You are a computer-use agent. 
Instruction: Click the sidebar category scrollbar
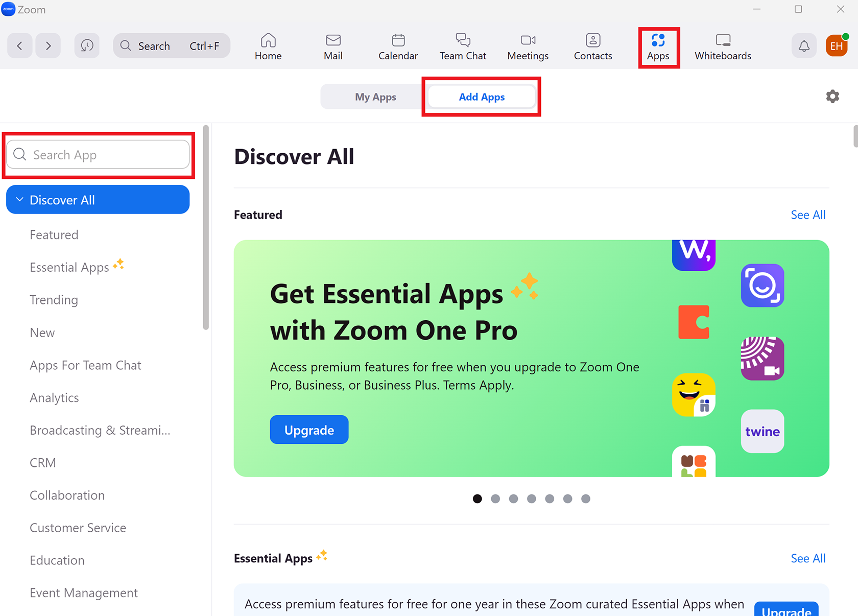tap(206, 228)
